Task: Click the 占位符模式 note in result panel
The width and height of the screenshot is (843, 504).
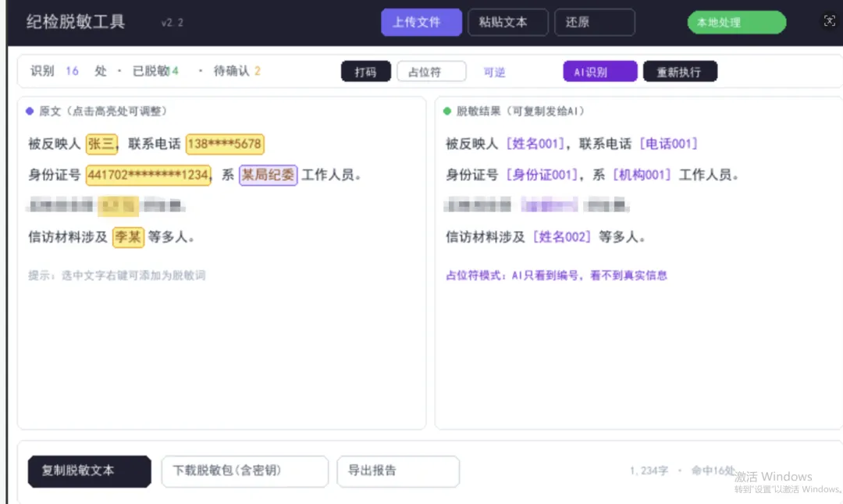Action: [557, 275]
